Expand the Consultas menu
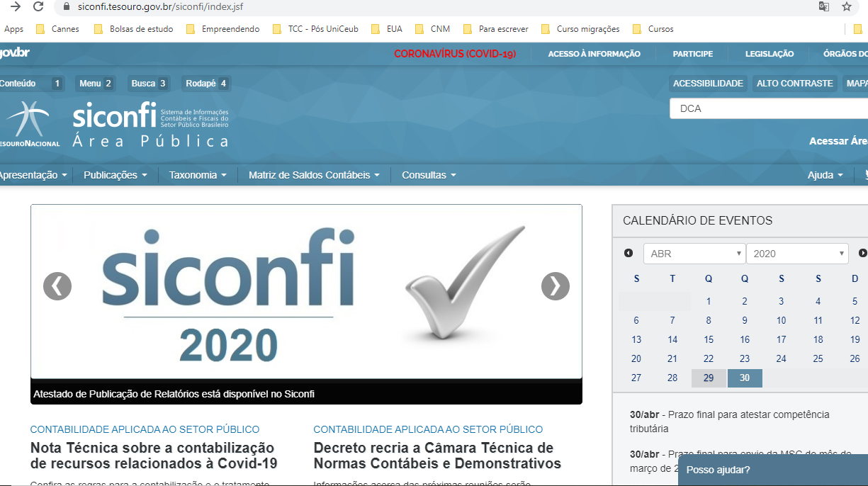This screenshot has width=868, height=486. tap(429, 175)
